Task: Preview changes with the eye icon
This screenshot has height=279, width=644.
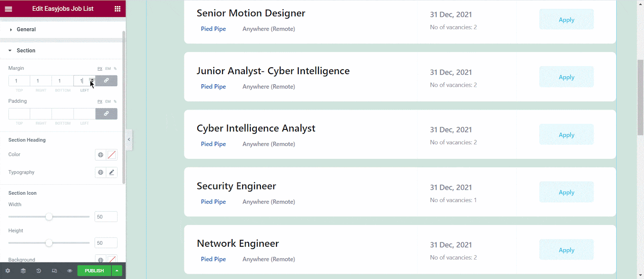Action: pos(69,271)
